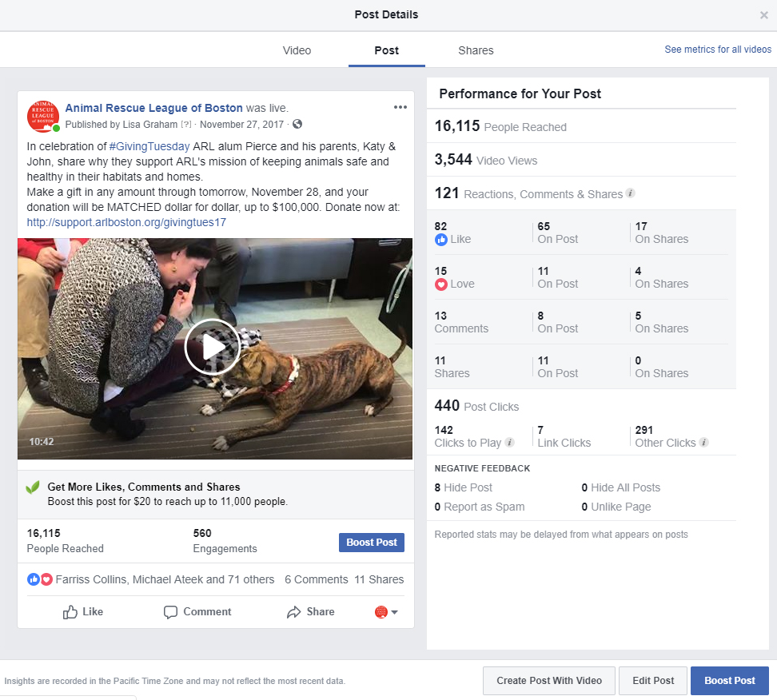Click the 13 Comments metric row
This screenshot has width=777, height=700.
[x=461, y=323]
